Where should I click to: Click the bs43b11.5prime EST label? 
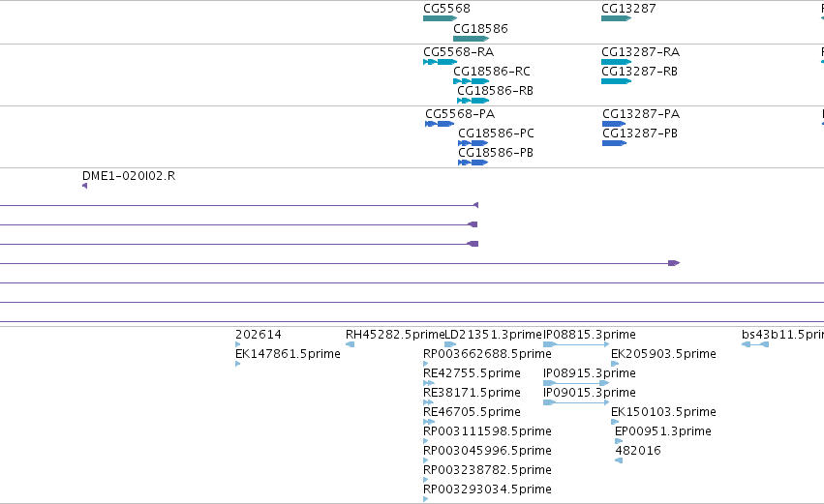click(782, 335)
